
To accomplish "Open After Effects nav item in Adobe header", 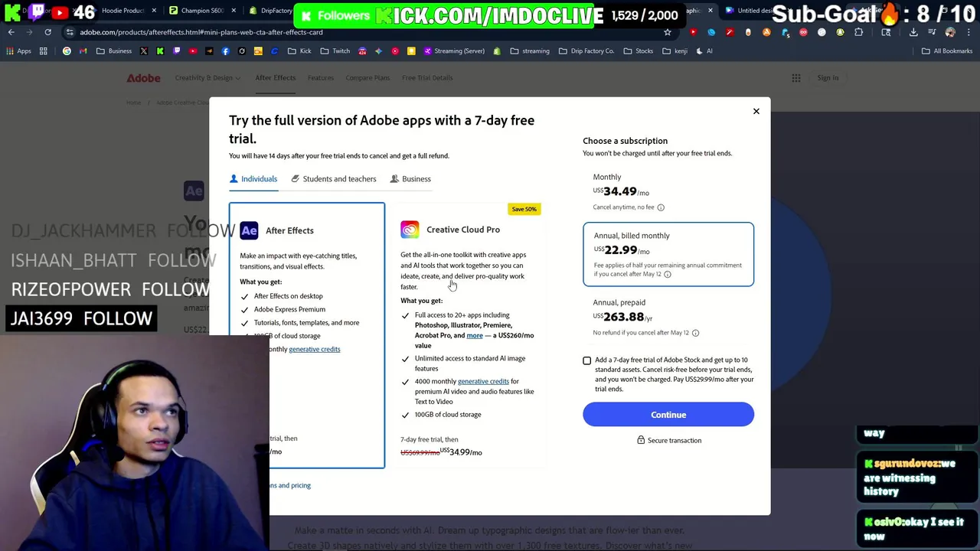I will pyautogui.click(x=276, y=78).
